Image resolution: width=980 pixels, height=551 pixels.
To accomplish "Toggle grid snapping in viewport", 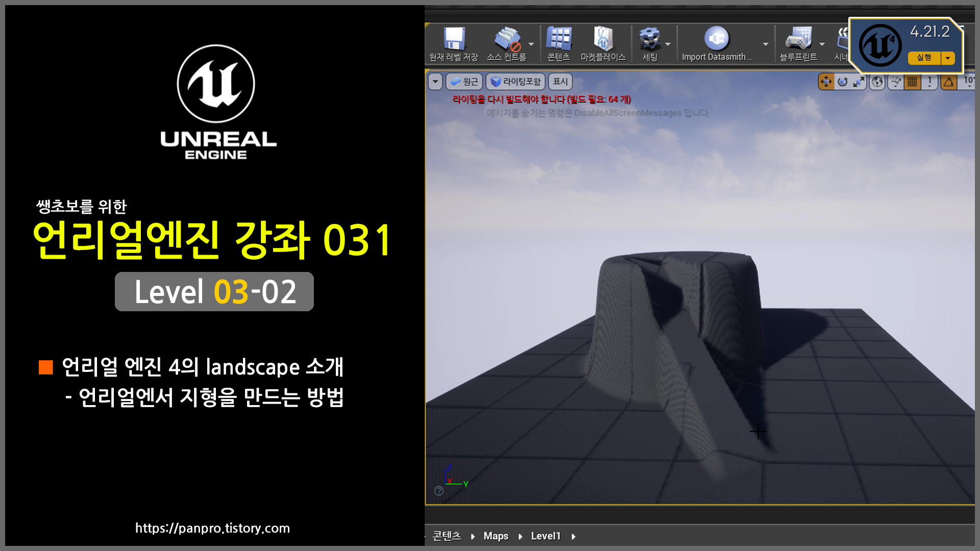I will [912, 82].
